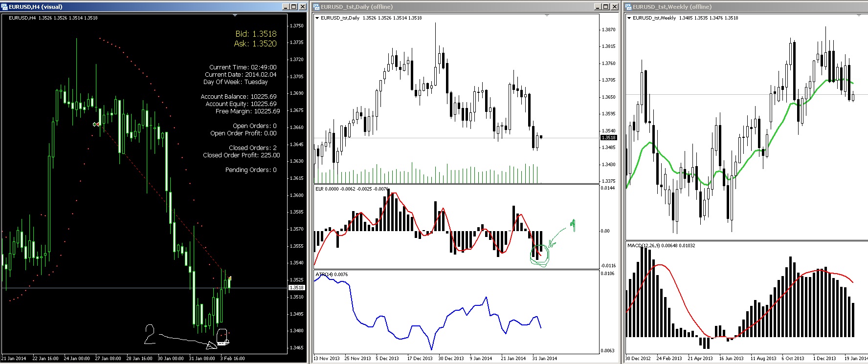The width and height of the screenshot is (868, 364).
Task: Click the 0.0106 scale value in the ATR panel
Action: [608, 274]
